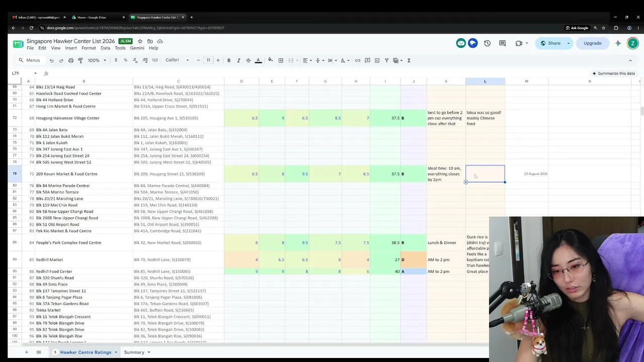Image resolution: width=644 pixels, height=362 pixels.
Task: Format as currency with dollar icon
Action: tap(116, 60)
